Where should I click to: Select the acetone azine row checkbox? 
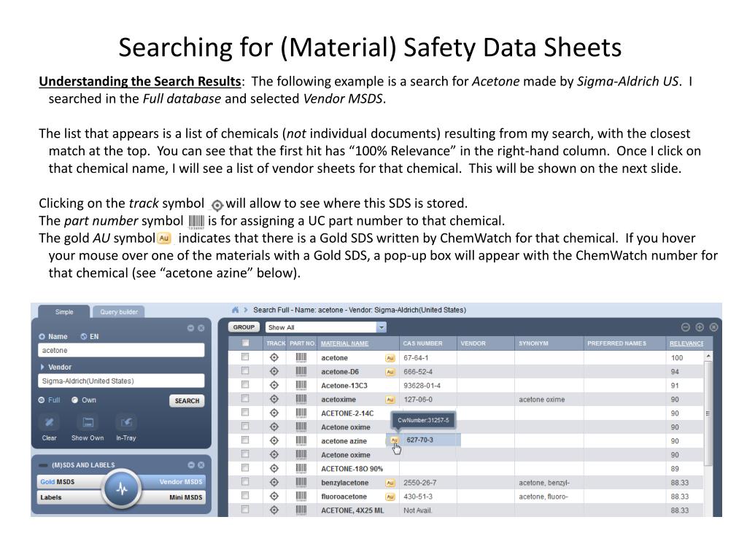[245, 440]
